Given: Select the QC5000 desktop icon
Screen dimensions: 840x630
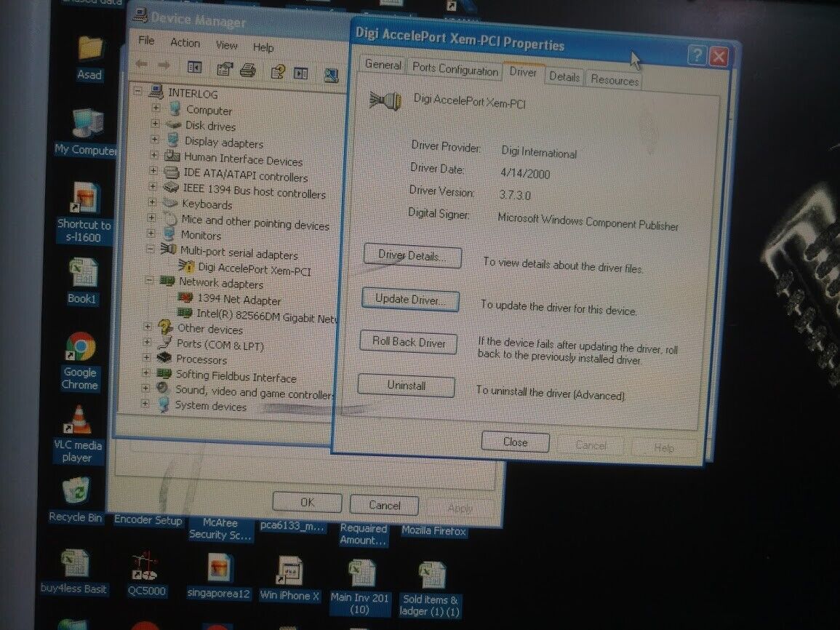Looking at the screenshot, I should coord(145,574).
